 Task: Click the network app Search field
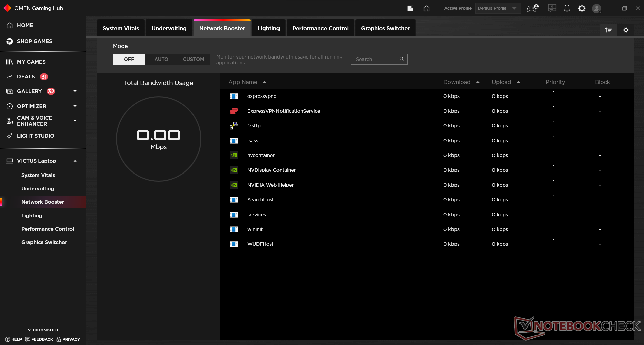(379, 59)
